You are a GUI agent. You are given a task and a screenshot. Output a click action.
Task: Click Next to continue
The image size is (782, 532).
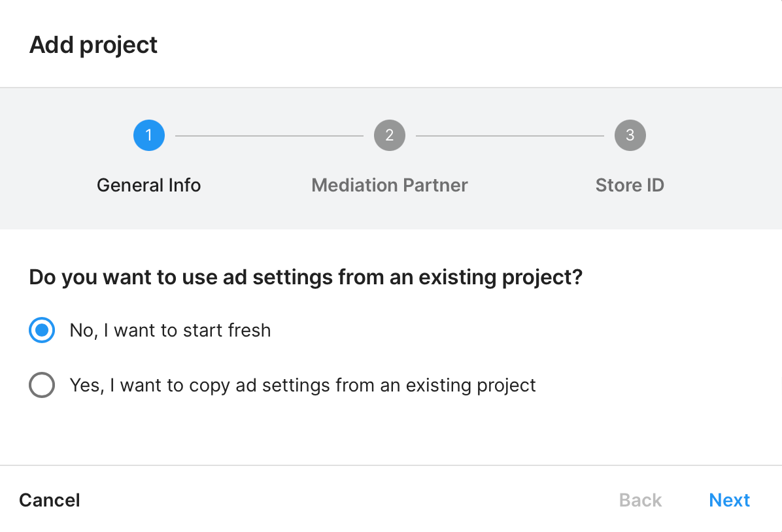[x=729, y=500]
